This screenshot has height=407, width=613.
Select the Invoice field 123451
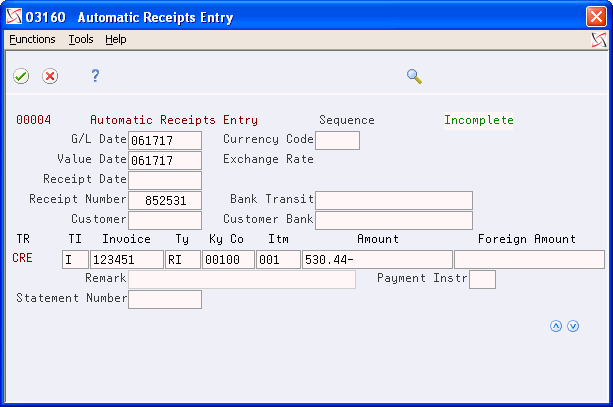tap(127, 260)
